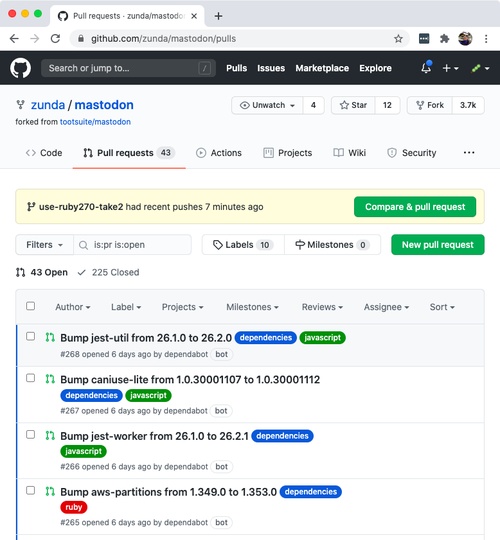Show more repository tabs (ellipsis)
Viewport: 500px width, 540px height.
click(469, 153)
